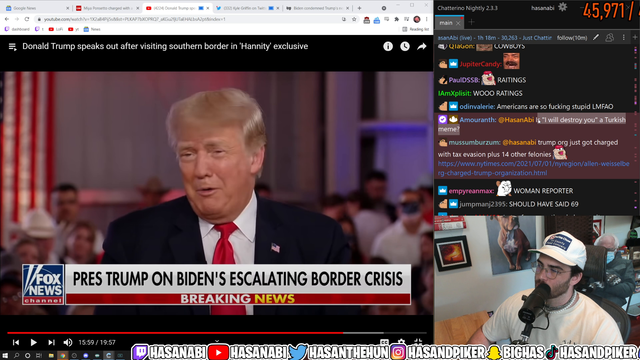Close the main Chatterino tab

pos(458,23)
